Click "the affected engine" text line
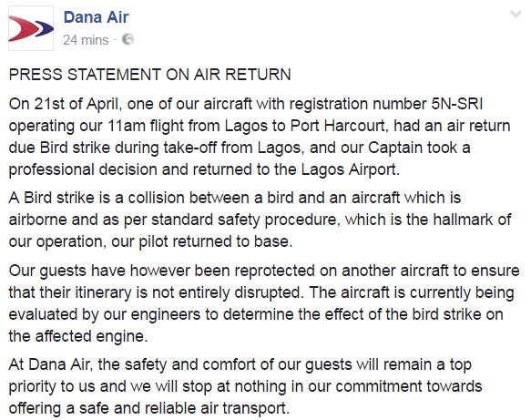The image size is (531, 420). click(x=78, y=336)
